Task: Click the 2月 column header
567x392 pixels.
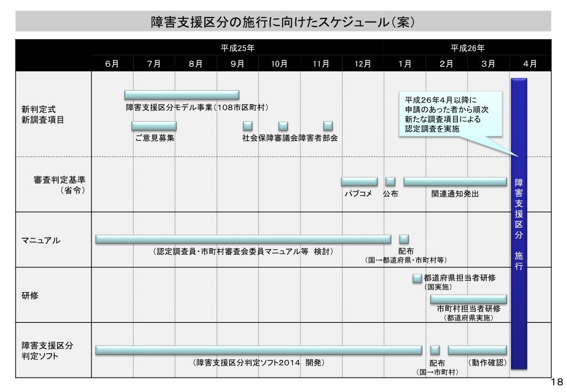Action: tap(446, 64)
